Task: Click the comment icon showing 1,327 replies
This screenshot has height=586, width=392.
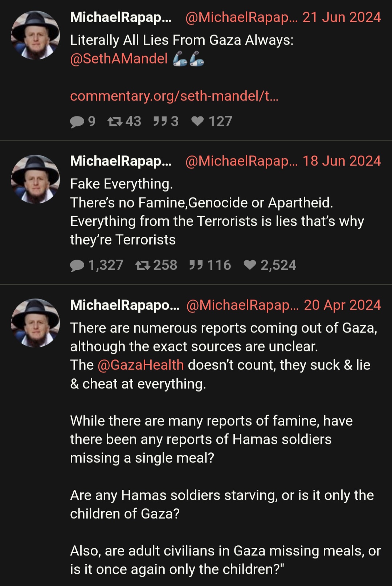Action: [x=77, y=265]
